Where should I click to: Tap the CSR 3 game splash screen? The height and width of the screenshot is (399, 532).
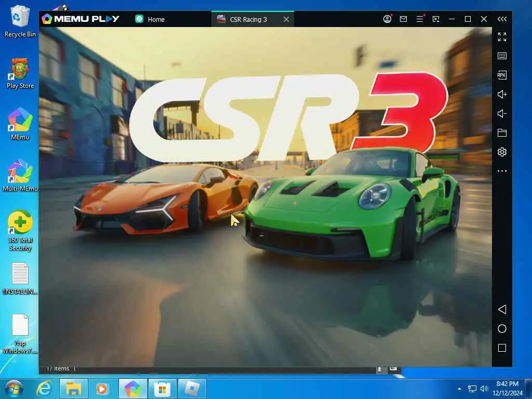click(265, 197)
